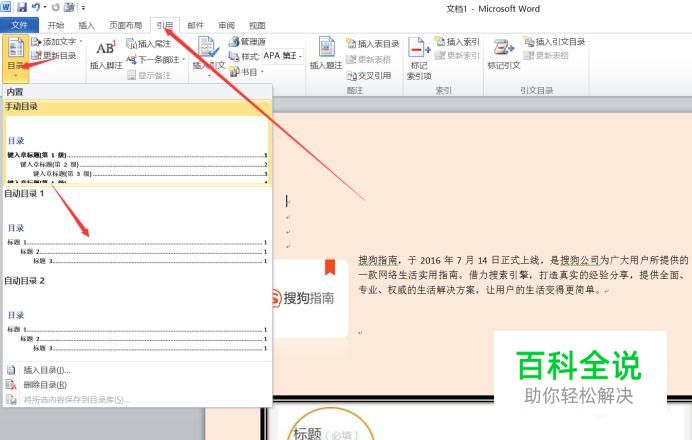
Task: Click the 搜狗指南 underlined text in paragraph
Action: click(378, 260)
